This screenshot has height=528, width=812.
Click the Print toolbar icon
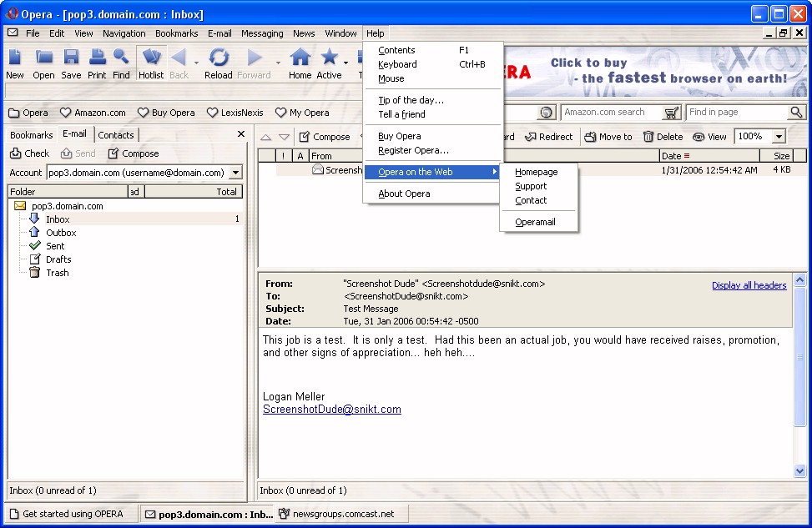[97, 58]
